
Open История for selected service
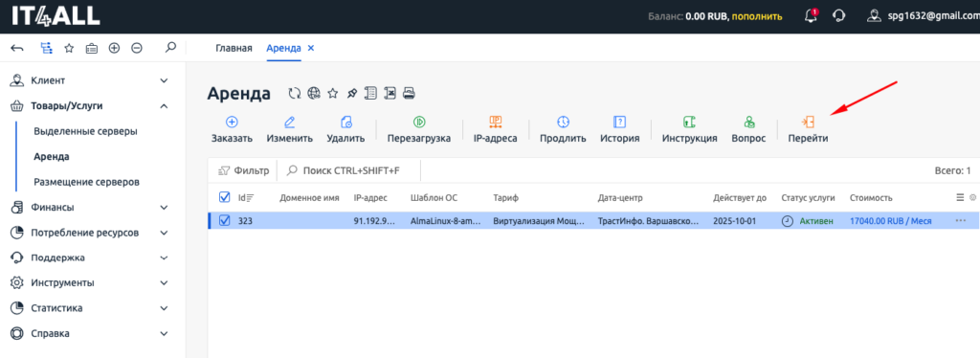[619, 130]
